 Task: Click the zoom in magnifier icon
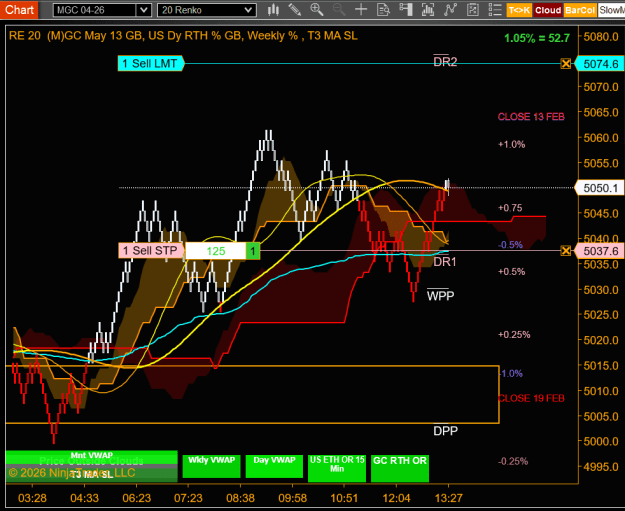pyautogui.click(x=317, y=10)
